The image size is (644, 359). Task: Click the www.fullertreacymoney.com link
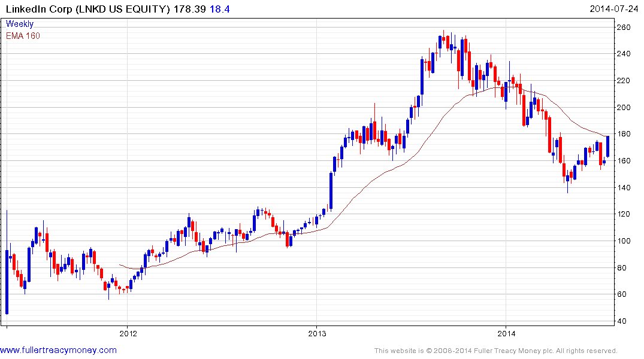click(x=58, y=350)
